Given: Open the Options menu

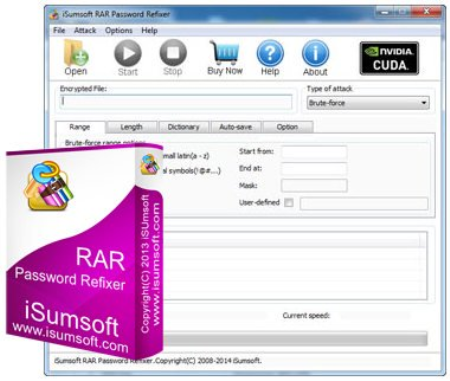Looking at the screenshot, I should 119,30.
